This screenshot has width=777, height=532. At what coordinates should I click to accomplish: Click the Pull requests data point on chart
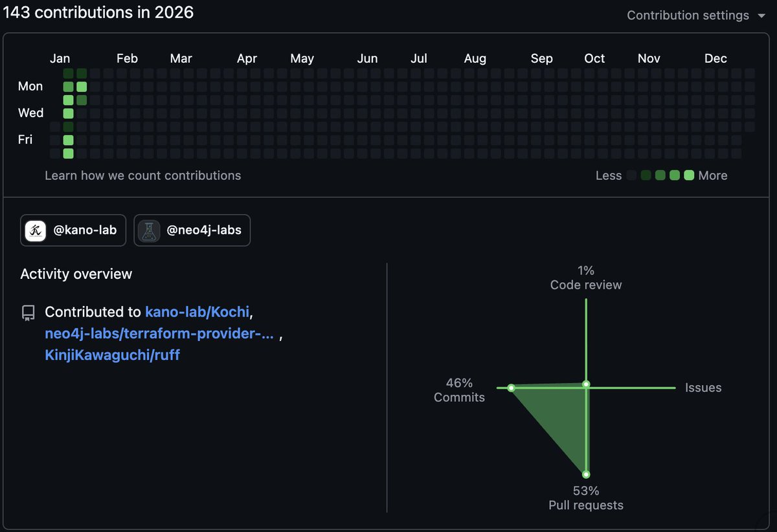586,474
